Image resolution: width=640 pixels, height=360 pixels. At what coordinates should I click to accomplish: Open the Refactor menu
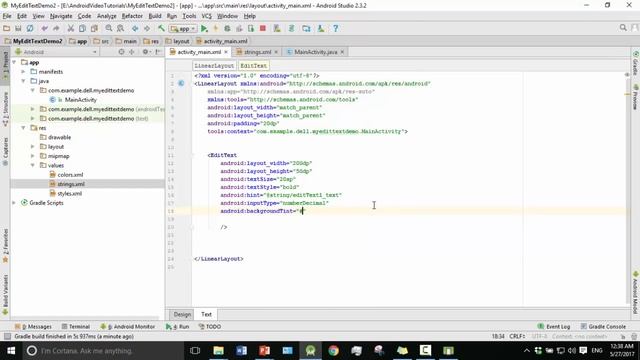coord(132,16)
